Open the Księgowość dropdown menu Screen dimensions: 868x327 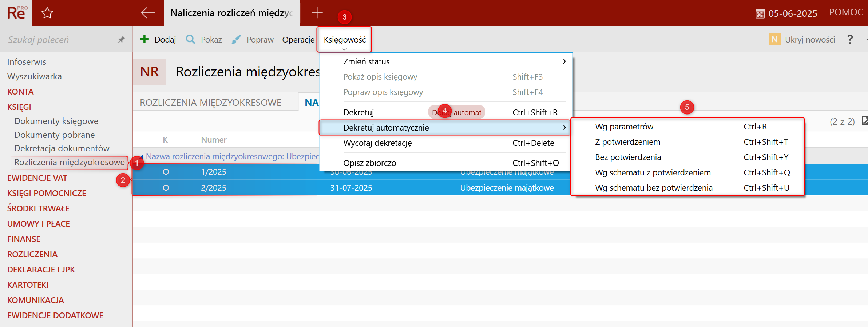coord(345,40)
